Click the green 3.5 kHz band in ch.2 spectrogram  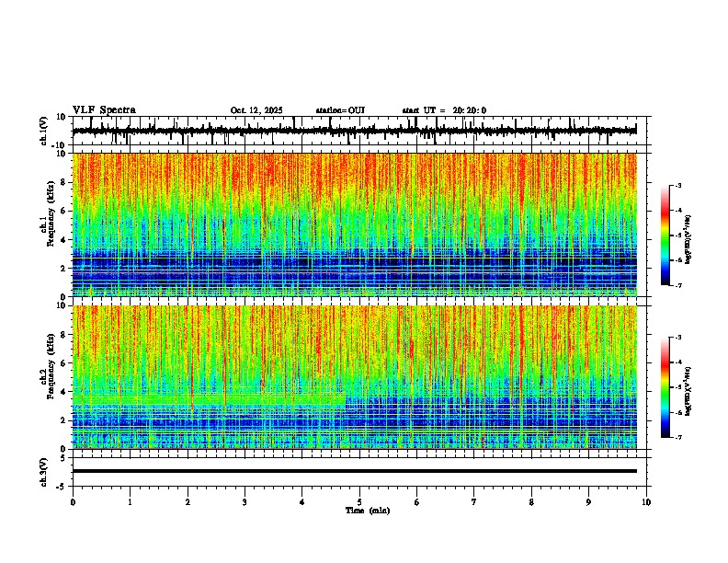coord(209,399)
